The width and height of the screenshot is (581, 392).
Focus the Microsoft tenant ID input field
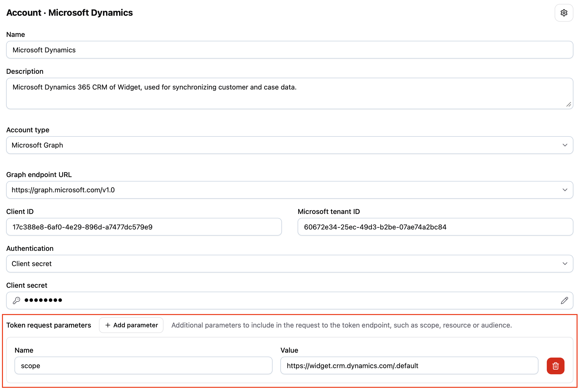point(435,227)
